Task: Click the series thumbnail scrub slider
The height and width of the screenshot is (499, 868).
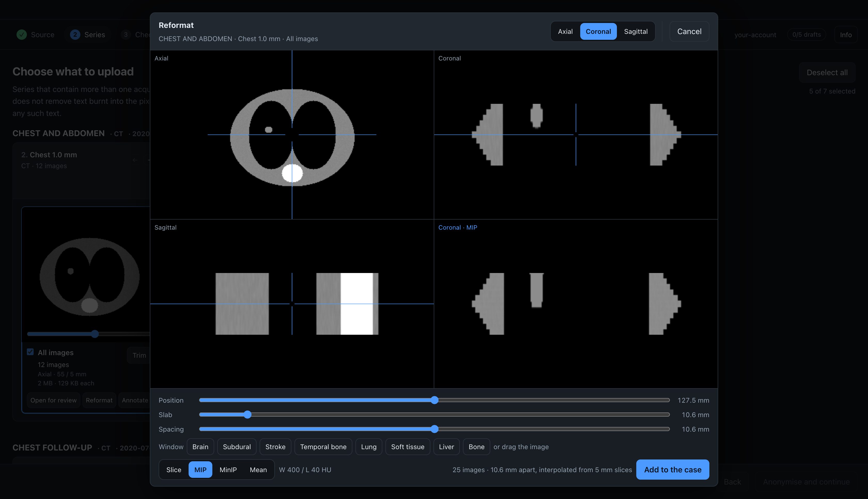Action: pos(88,334)
